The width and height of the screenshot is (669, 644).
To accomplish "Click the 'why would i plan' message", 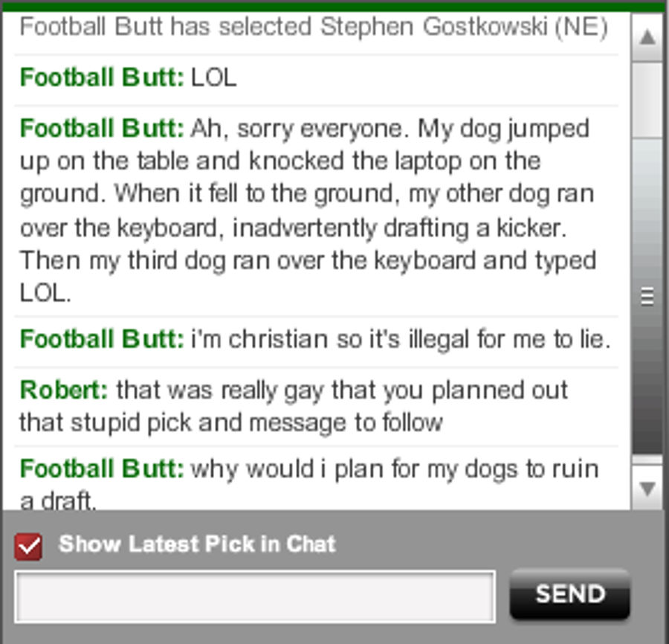I will click(x=395, y=469).
